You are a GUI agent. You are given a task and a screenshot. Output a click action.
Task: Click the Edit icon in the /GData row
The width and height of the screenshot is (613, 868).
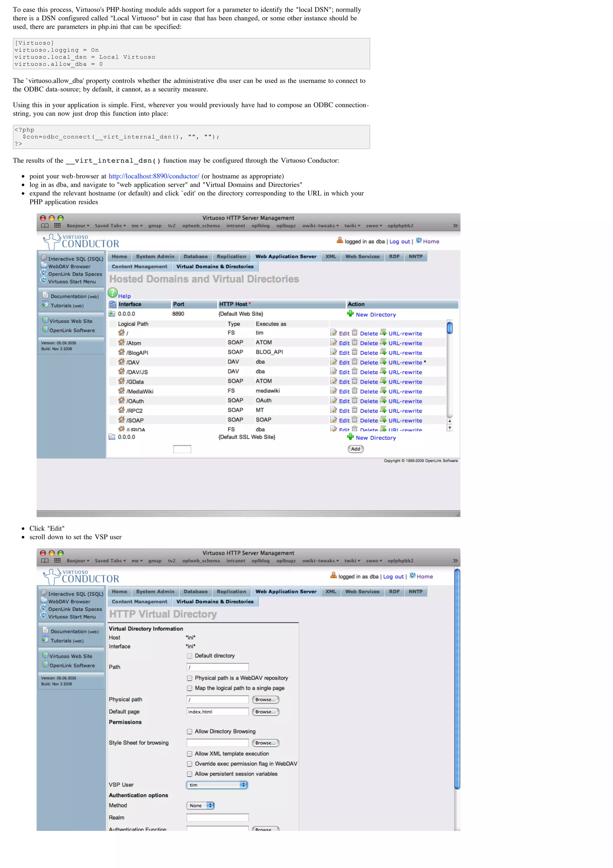[333, 381]
